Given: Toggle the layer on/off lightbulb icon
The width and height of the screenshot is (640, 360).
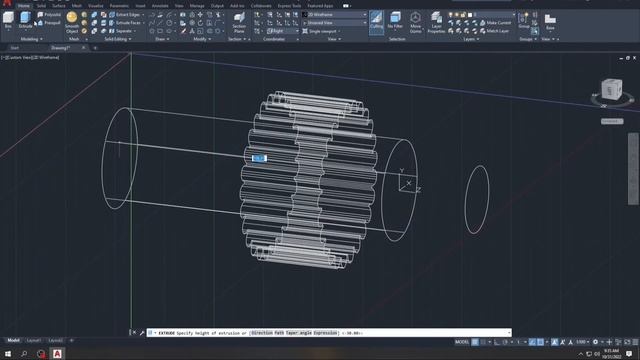Looking at the screenshot, I should pos(451,15).
